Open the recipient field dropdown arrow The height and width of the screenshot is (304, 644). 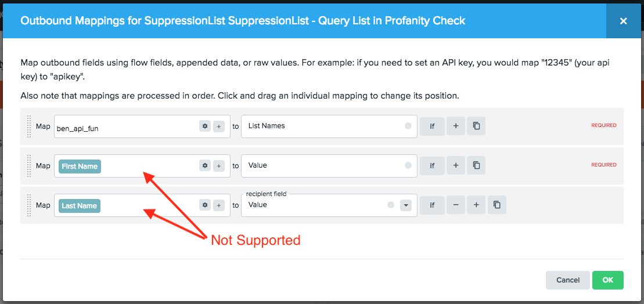click(406, 205)
